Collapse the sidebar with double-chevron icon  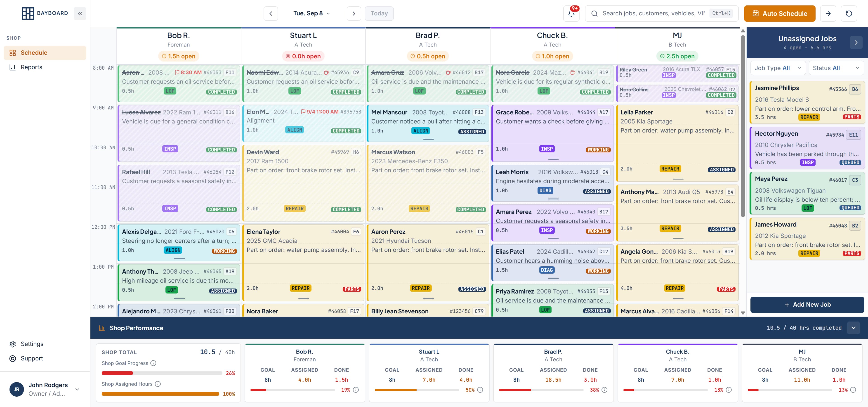(80, 14)
